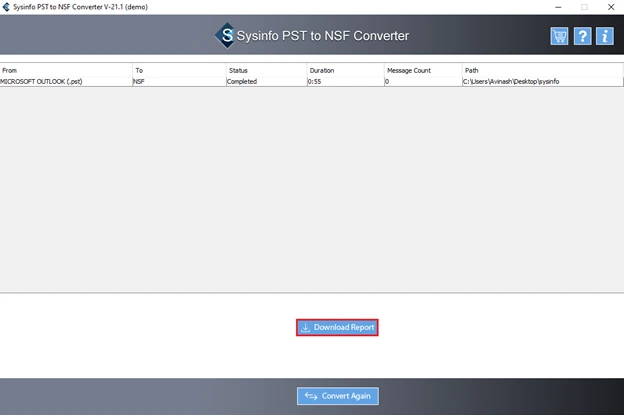Open the question mark help icon
This screenshot has width=624, height=415.
[582, 36]
